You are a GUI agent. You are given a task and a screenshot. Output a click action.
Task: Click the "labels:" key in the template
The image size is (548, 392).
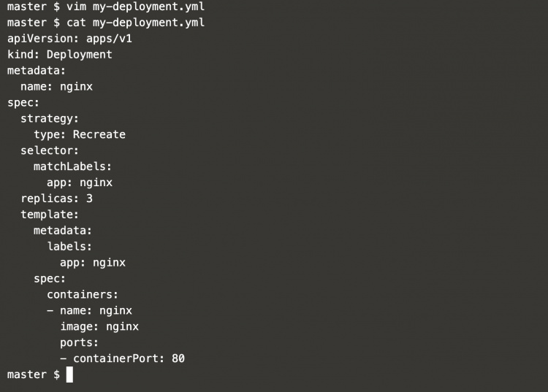[x=69, y=247]
